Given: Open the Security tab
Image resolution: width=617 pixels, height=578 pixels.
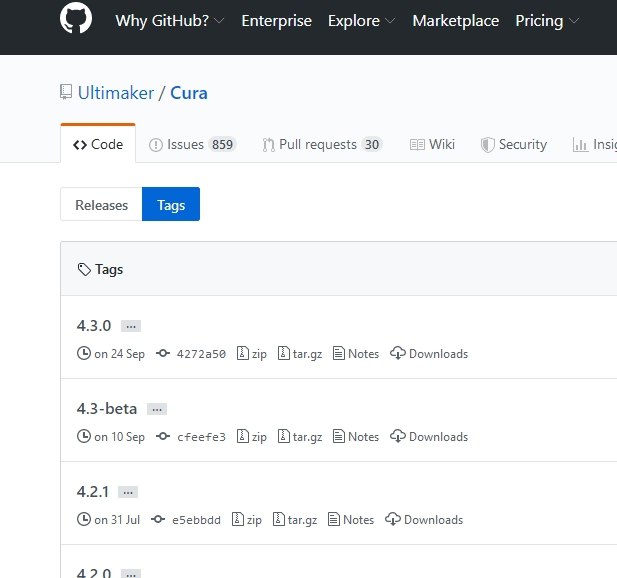Looking at the screenshot, I should 514,144.
